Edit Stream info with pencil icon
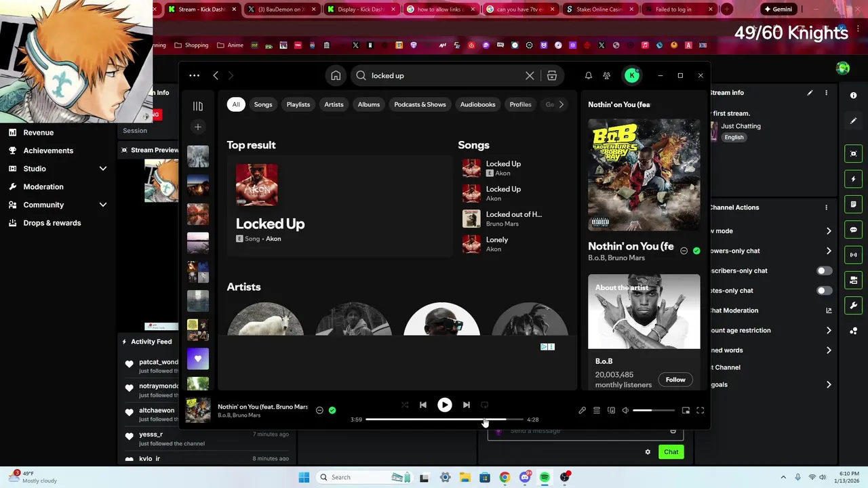This screenshot has width=868, height=488. [810, 93]
